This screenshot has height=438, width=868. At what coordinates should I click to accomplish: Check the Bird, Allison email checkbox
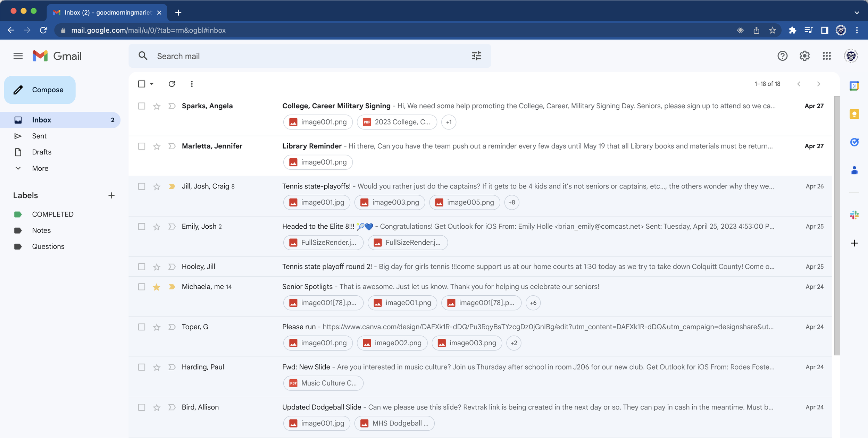(141, 407)
